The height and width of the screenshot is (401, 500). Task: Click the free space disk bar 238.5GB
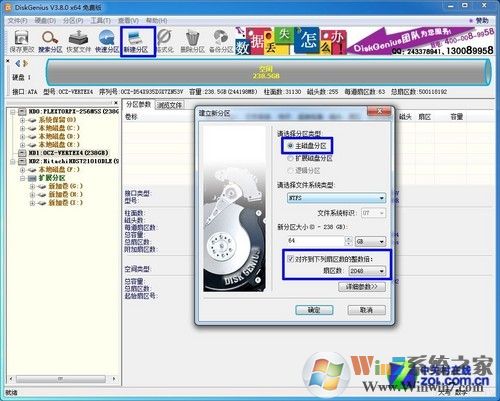coord(268,72)
